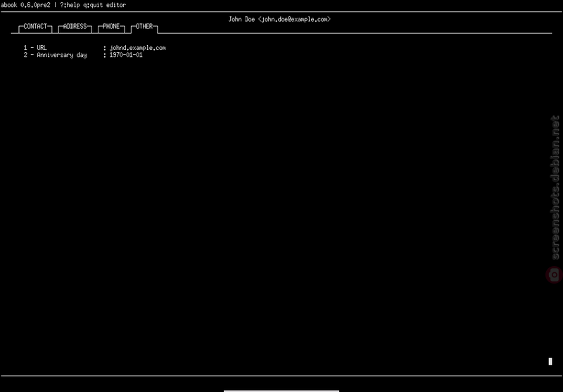Click the terminal cursor block

550,362
